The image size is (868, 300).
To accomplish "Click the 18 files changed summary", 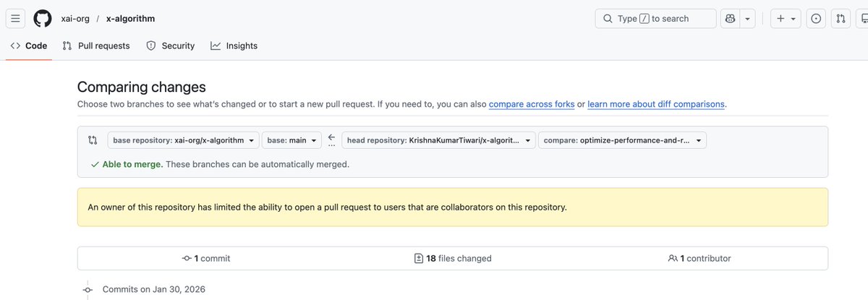I will coord(453,258).
